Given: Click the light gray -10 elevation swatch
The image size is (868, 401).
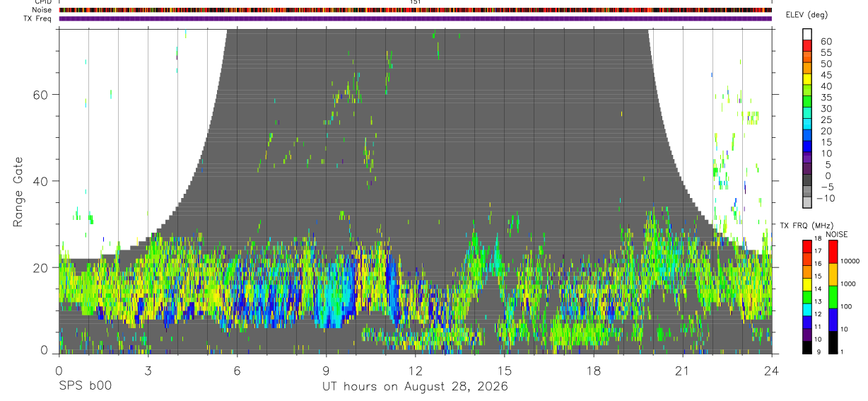Looking at the screenshot, I should (807, 202).
